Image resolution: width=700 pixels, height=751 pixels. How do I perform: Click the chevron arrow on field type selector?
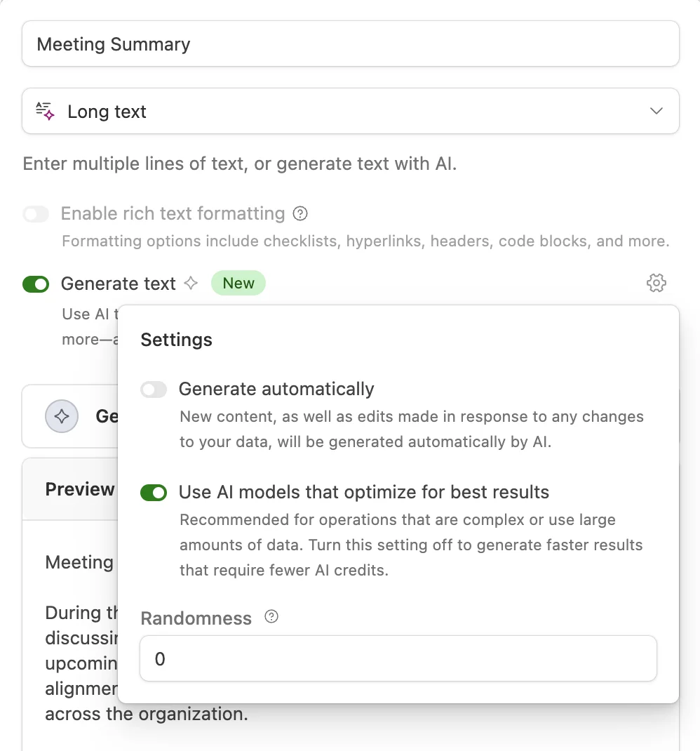click(657, 111)
